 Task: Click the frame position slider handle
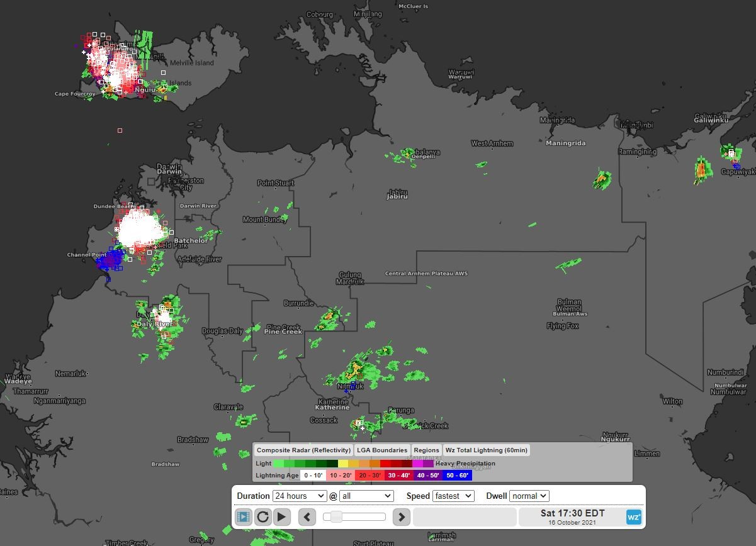(x=336, y=517)
